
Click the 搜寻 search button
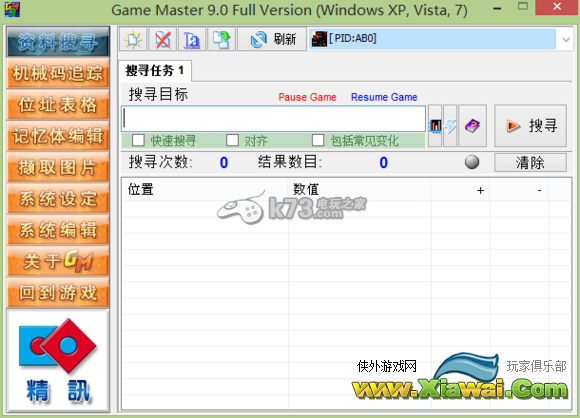click(x=530, y=126)
